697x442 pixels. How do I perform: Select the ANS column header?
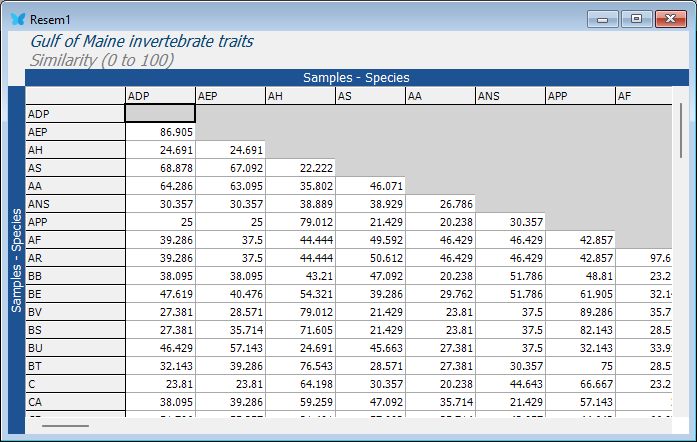(509, 96)
